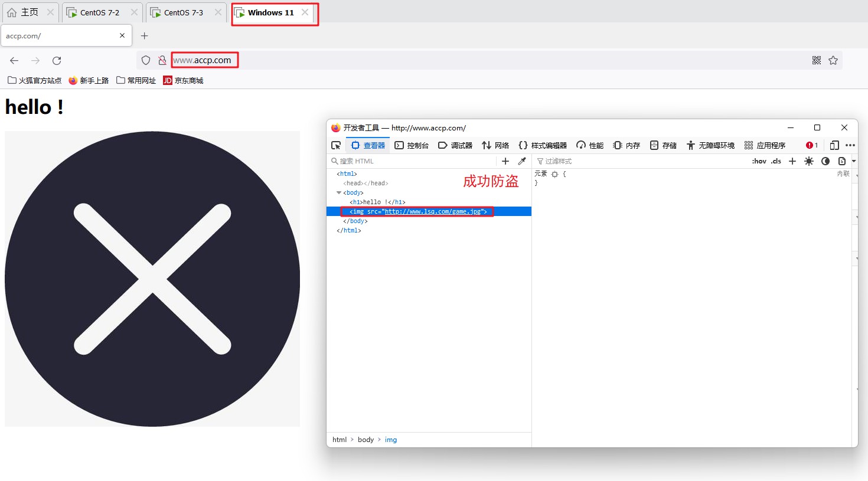868x481 pixels.
Task: Select the </body> closing tag row
Action: click(355, 221)
